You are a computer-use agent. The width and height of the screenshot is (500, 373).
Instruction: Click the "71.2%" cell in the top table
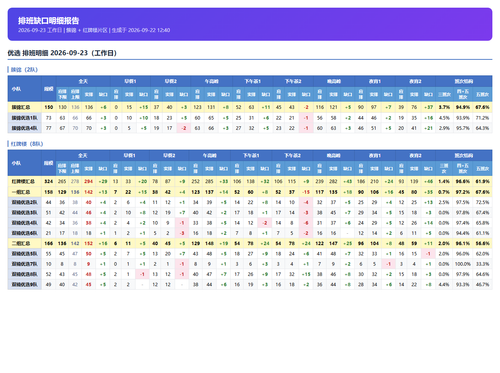point(483,118)
